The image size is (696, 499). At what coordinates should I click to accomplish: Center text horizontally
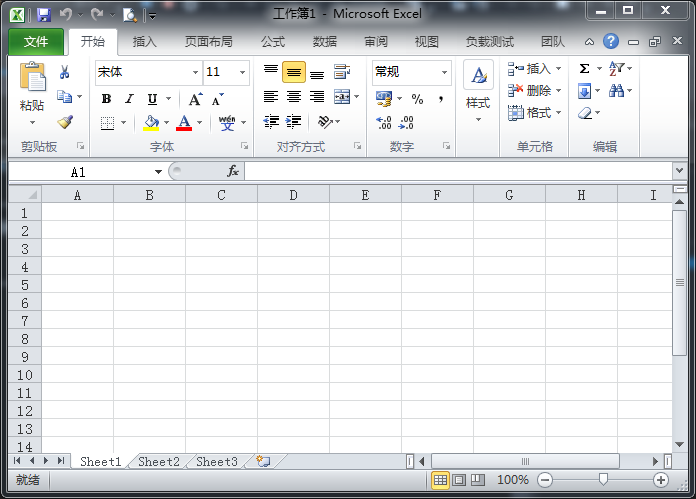(x=294, y=96)
